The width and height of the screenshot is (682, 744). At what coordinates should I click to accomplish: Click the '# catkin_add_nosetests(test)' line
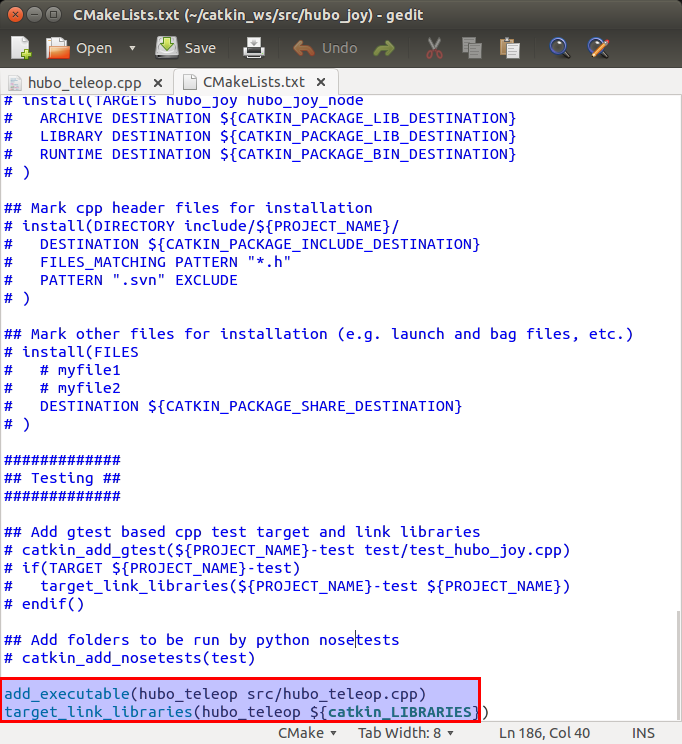(130, 658)
